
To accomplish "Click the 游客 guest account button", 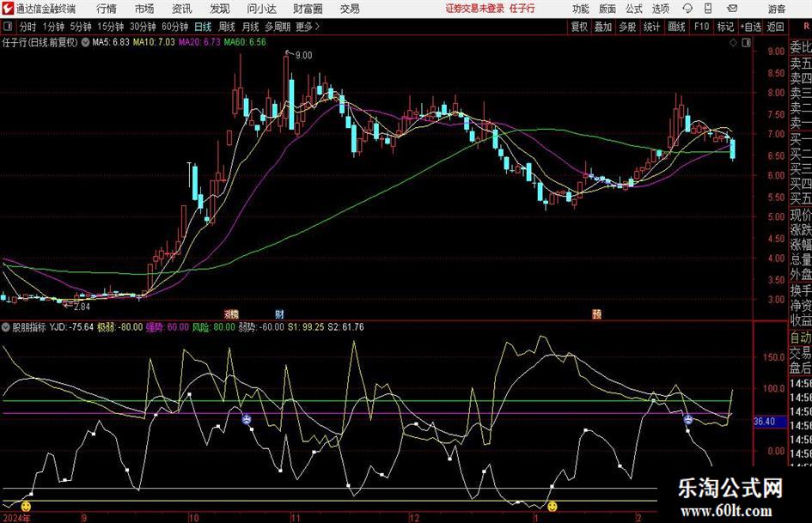I will pos(777,9).
